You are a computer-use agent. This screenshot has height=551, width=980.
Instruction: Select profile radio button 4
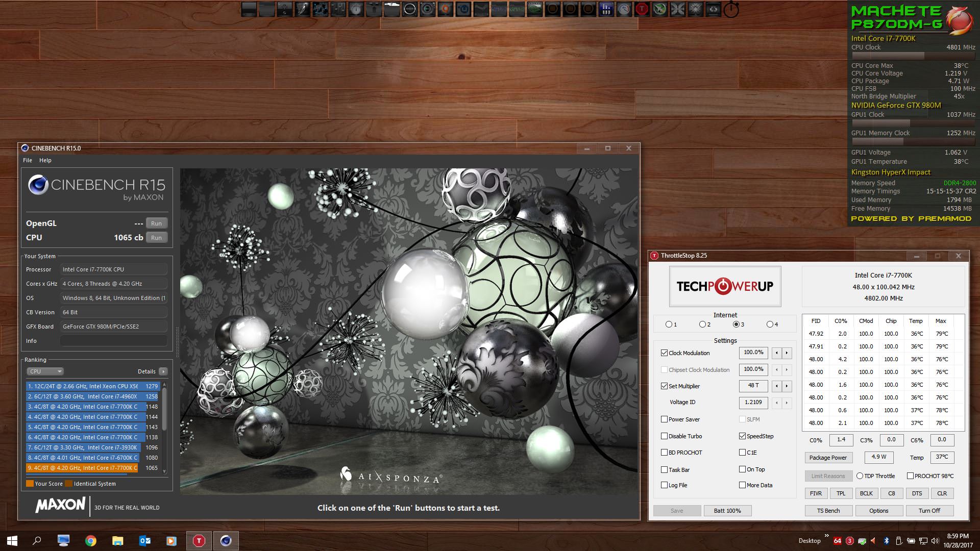point(770,324)
